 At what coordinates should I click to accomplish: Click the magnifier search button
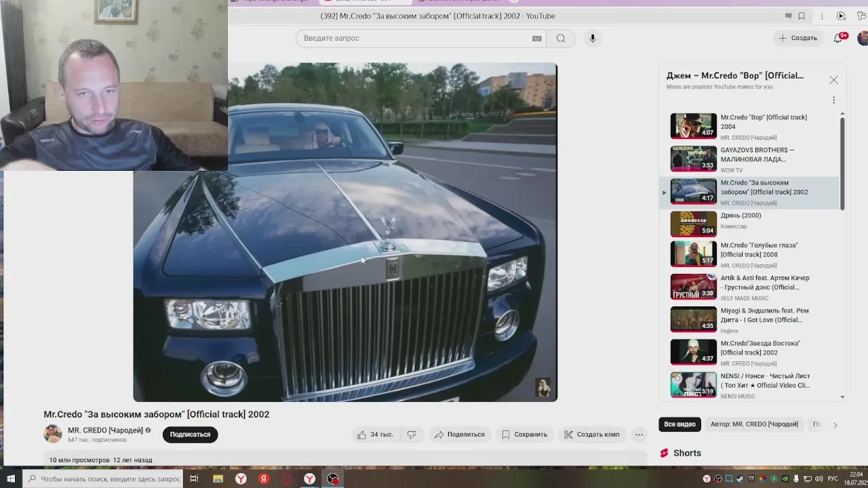[561, 38]
